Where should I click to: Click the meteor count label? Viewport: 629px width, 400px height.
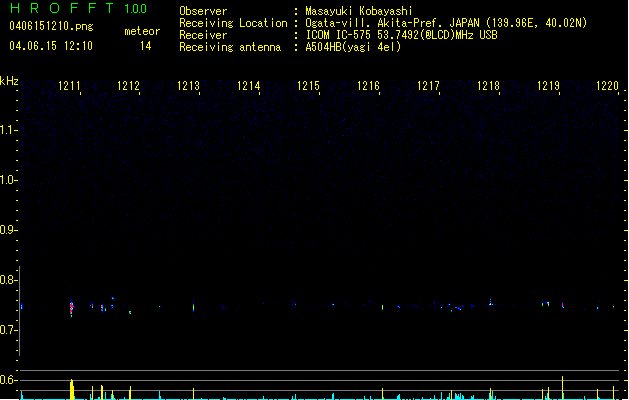[142, 31]
